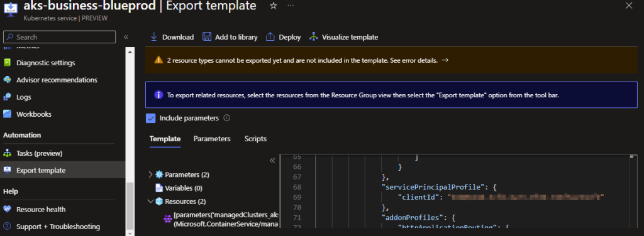This screenshot has width=644, height=236.
Task: Switch to the Parameters tab
Action: [212, 139]
